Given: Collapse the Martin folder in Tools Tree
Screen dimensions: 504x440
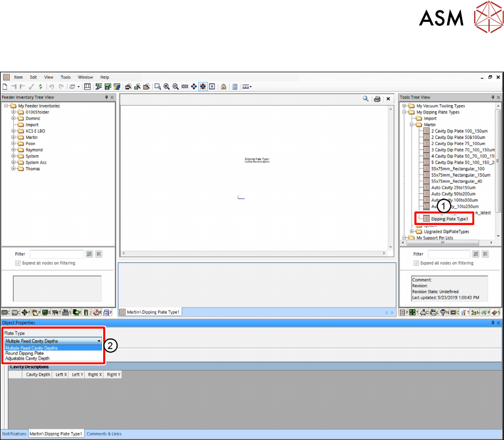Looking at the screenshot, I should click(412, 124).
